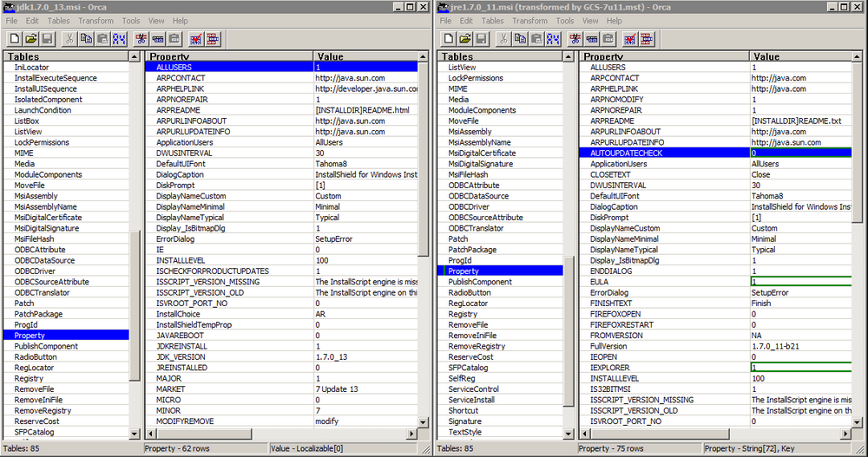
Task: Click Cut Row icon in jdk1.7.0_13.msi window
Action: (x=141, y=39)
